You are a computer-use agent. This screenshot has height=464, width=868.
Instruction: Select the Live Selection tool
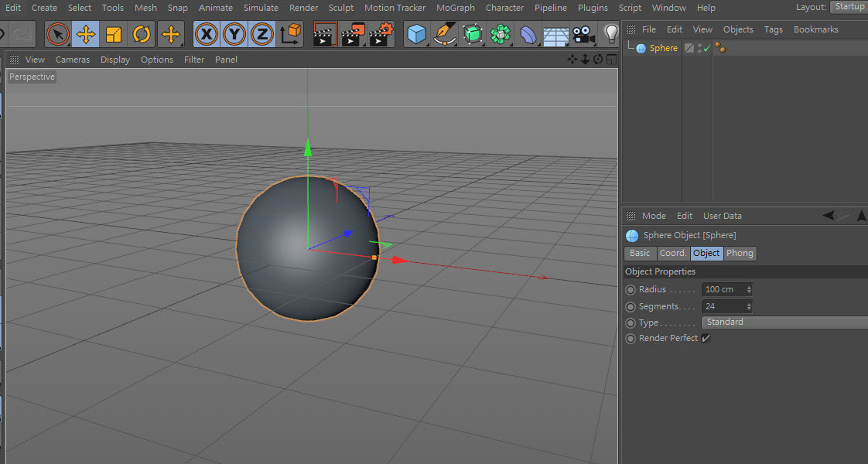click(x=58, y=34)
